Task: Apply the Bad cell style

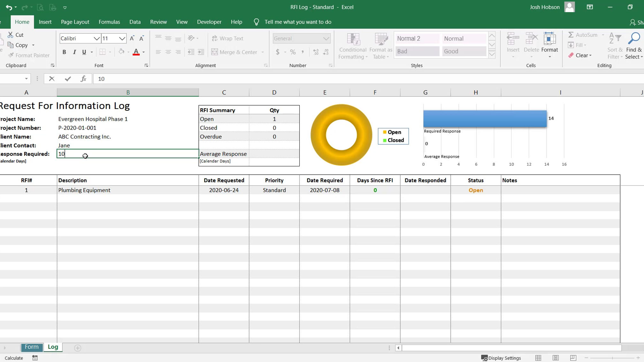Action: [417, 51]
